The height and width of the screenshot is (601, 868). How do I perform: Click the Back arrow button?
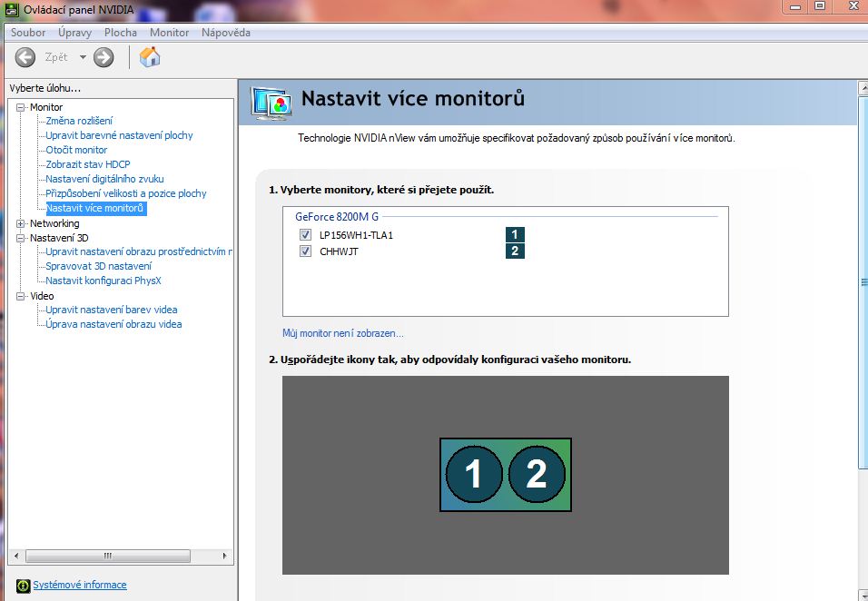[x=25, y=57]
